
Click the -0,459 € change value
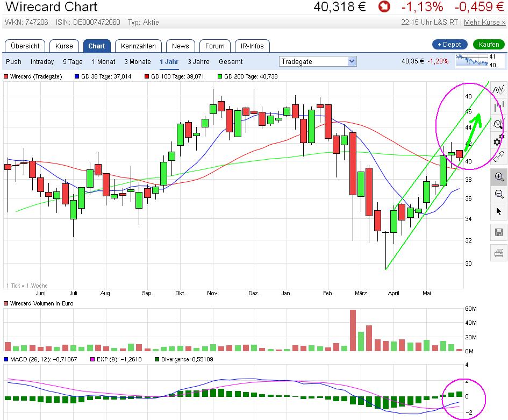point(479,7)
